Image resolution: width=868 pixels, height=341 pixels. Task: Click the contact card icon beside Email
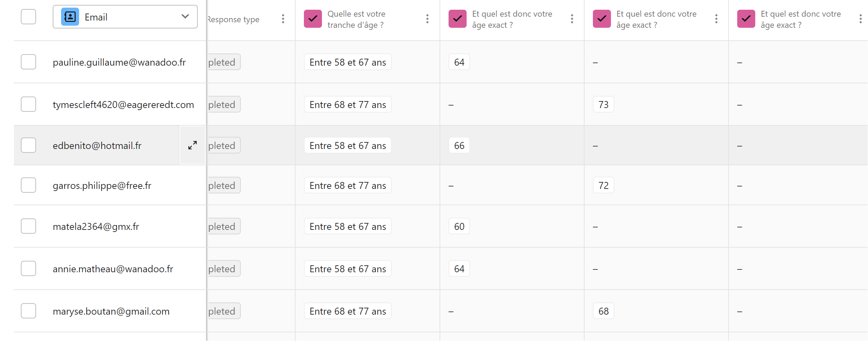tap(70, 17)
